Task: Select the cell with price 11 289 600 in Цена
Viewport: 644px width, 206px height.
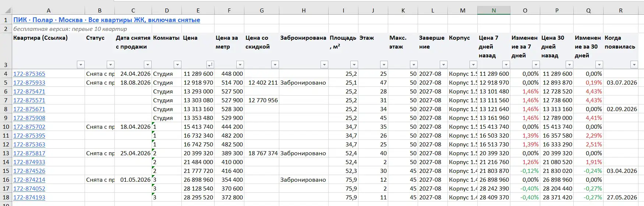Action: (x=198, y=74)
